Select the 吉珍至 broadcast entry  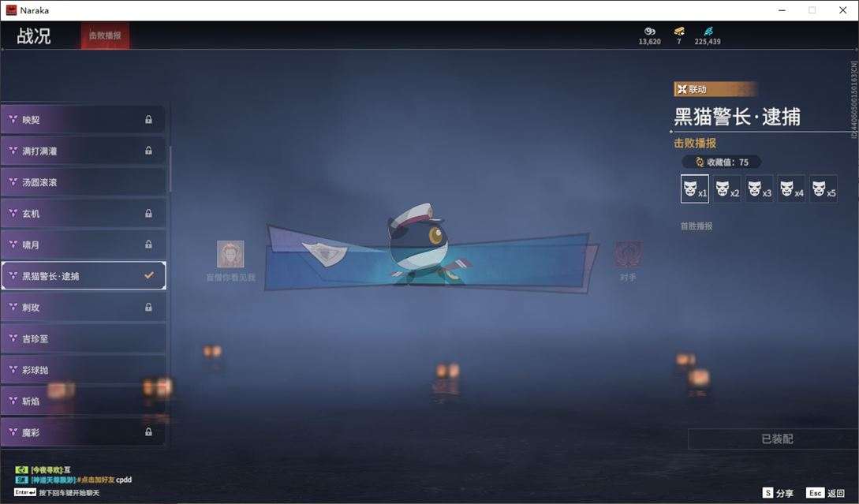84,338
